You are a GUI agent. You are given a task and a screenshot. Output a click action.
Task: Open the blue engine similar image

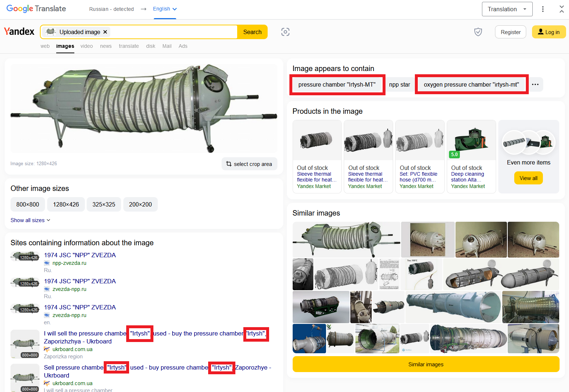coord(309,338)
